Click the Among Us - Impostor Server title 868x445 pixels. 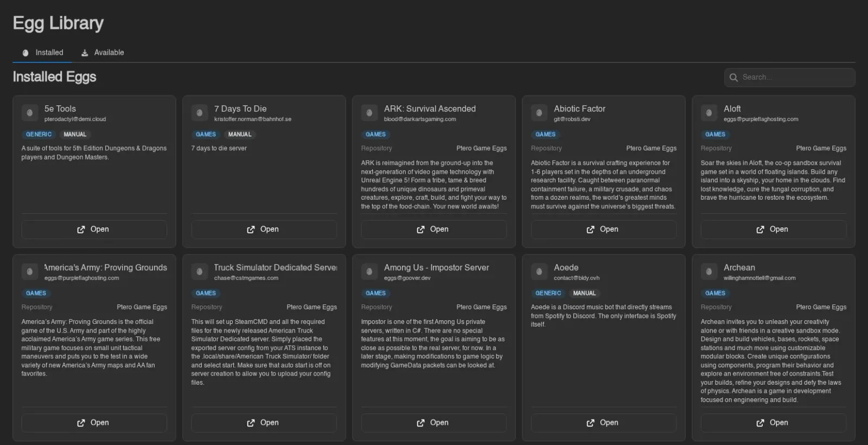436,268
